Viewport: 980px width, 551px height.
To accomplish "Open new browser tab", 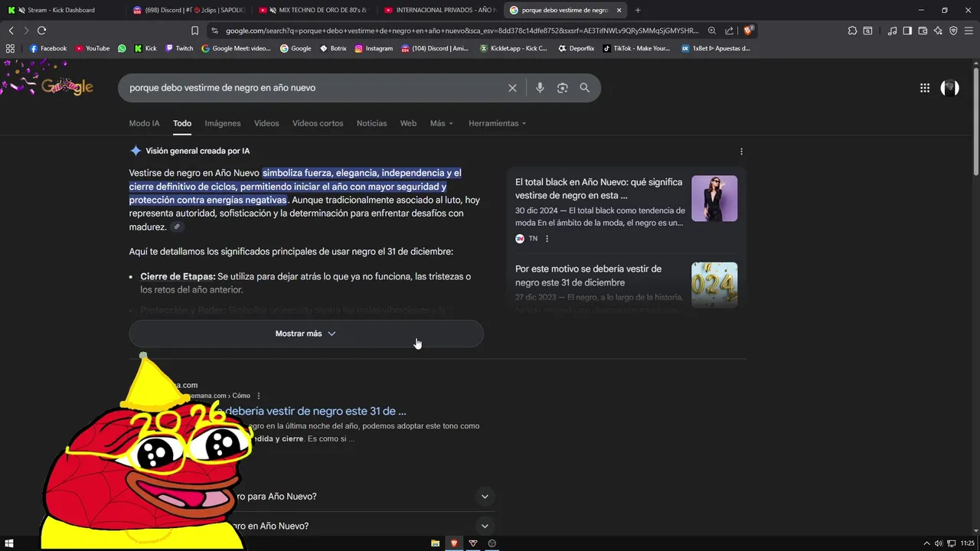I will pyautogui.click(x=638, y=10).
